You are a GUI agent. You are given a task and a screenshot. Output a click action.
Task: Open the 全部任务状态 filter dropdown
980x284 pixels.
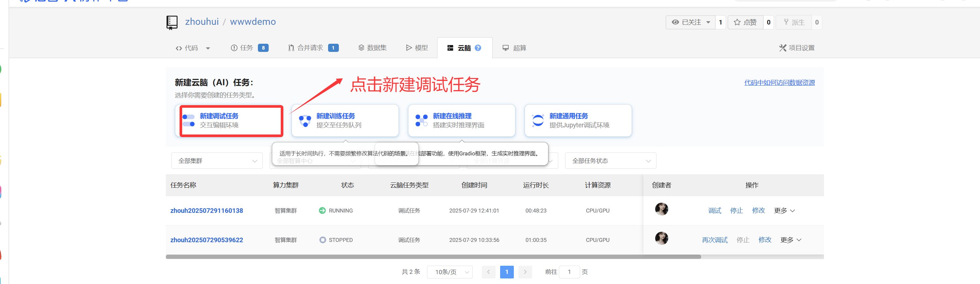610,161
